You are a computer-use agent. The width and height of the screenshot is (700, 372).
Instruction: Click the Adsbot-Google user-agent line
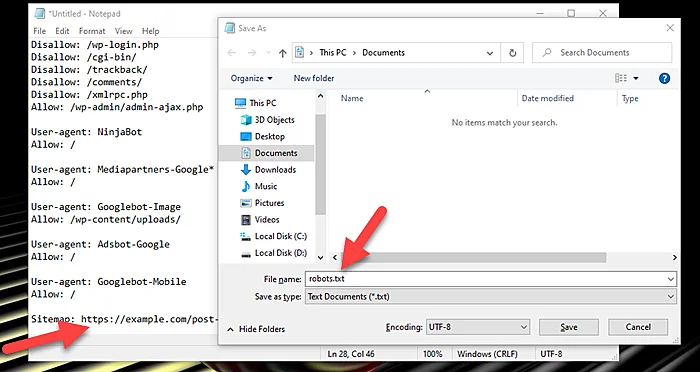(x=100, y=245)
